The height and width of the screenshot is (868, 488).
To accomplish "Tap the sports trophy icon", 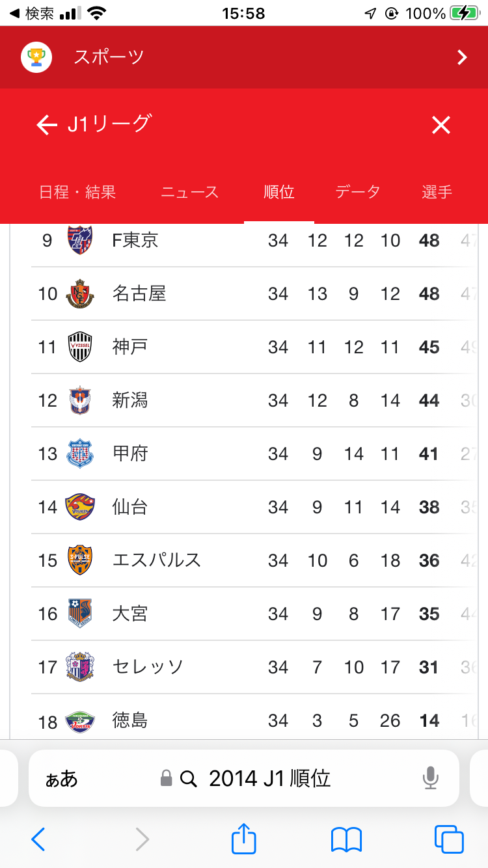I will pos(36,57).
